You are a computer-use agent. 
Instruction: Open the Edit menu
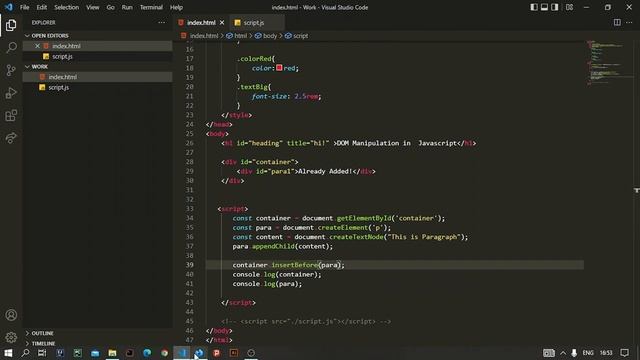coord(42,7)
